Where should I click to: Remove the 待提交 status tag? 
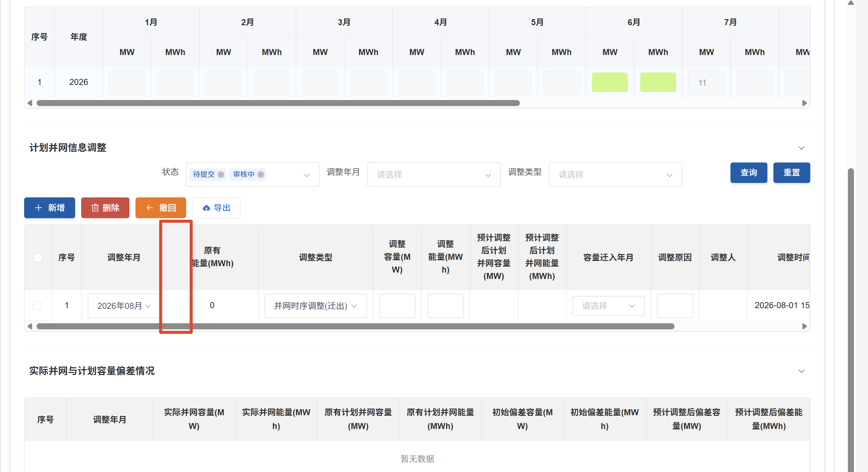coord(221,175)
